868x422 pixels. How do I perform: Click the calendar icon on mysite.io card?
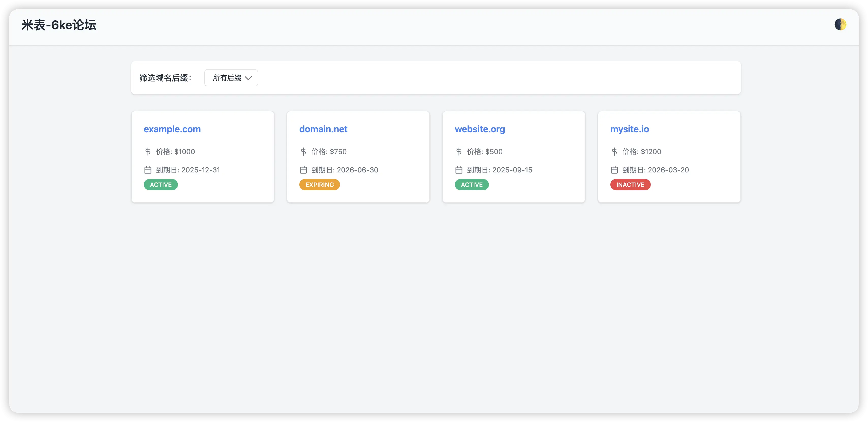614,170
